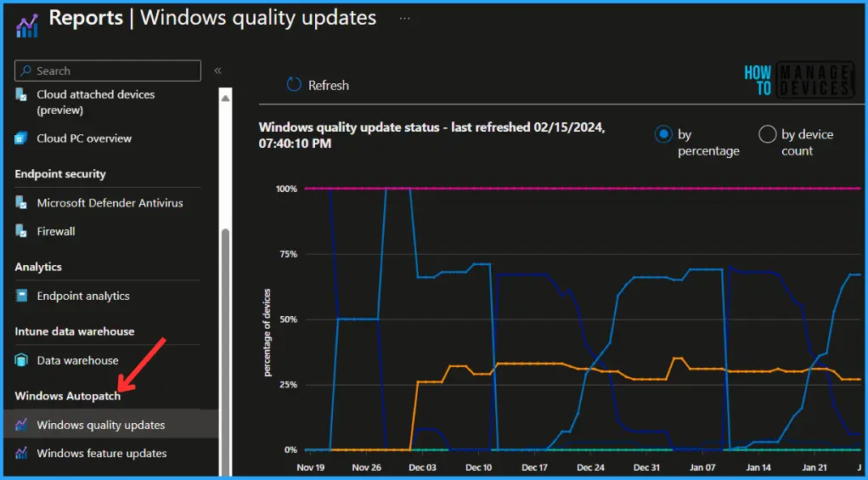This screenshot has height=480, width=868.
Task: Click the circular Refresh arrow icon
Action: (294, 85)
